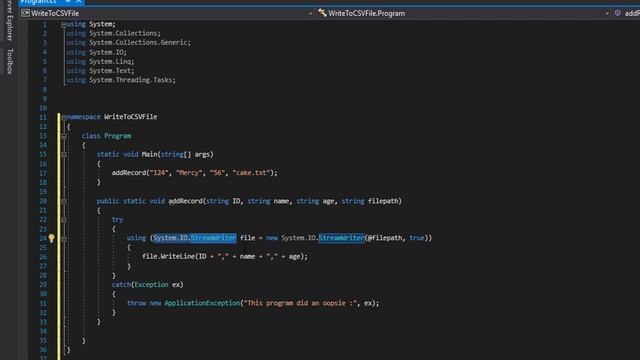The height and width of the screenshot is (360, 640).
Task: Collapse the using StreamWriter block on line 24
Action: click(x=64, y=238)
